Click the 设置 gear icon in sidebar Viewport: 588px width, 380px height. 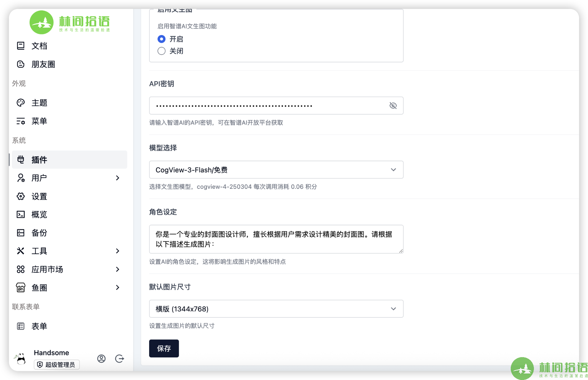[21, 196]
